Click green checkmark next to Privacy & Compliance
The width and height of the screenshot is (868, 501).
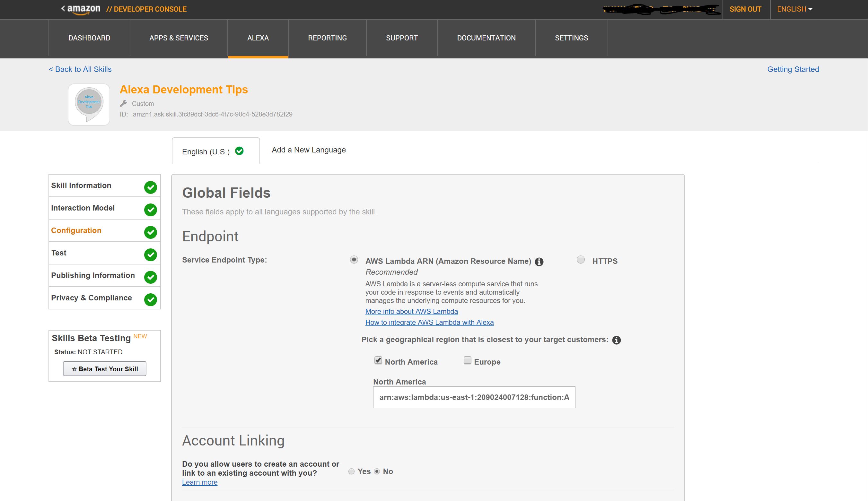coord(150,300)
